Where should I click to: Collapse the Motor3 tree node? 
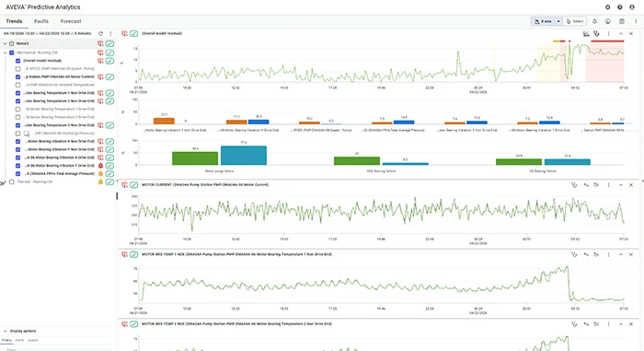point(5,43)
